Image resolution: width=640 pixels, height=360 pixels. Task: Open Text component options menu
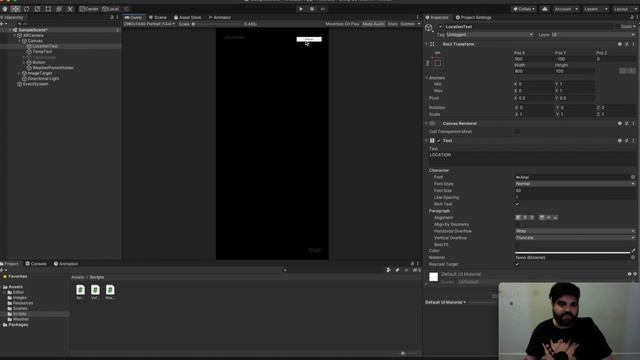pos(633,140)
